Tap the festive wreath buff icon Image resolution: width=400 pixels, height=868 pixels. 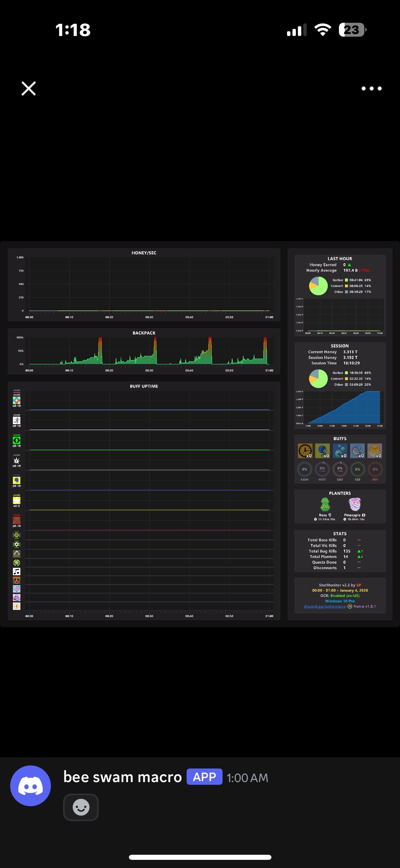point(17,554)
